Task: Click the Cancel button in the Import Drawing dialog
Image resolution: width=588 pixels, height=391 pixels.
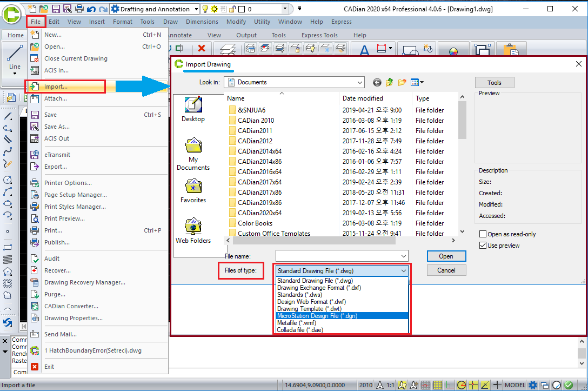Action: (446, 270)
